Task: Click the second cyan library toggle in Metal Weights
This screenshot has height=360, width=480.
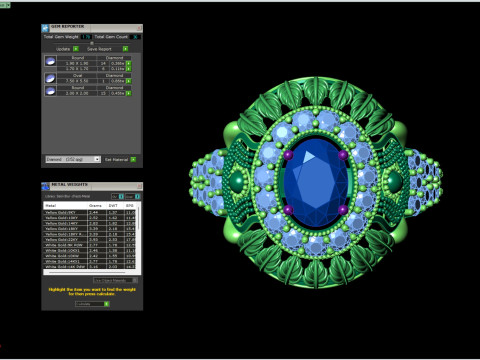Action: pos(137,196)
